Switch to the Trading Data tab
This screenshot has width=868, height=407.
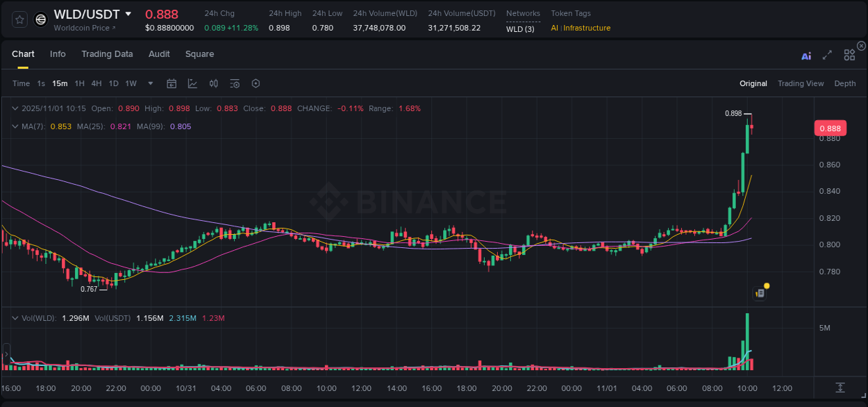tap(108, 54)
